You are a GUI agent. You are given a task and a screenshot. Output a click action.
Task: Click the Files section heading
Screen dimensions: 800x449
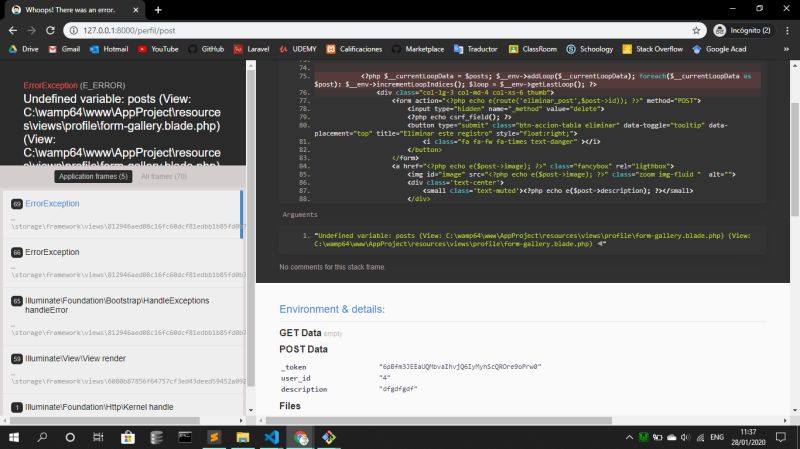(x=290, y=406)
